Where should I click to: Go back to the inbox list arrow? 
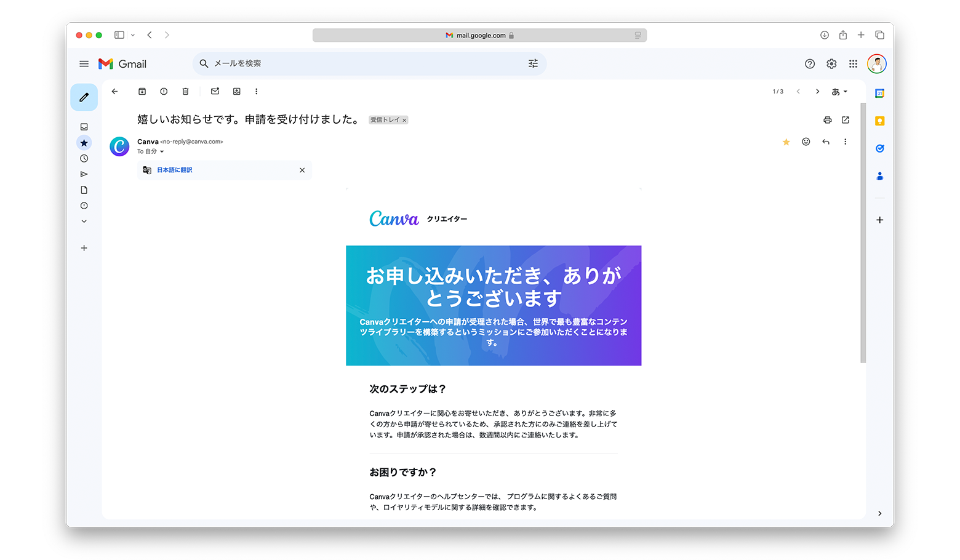click(114, 92)
